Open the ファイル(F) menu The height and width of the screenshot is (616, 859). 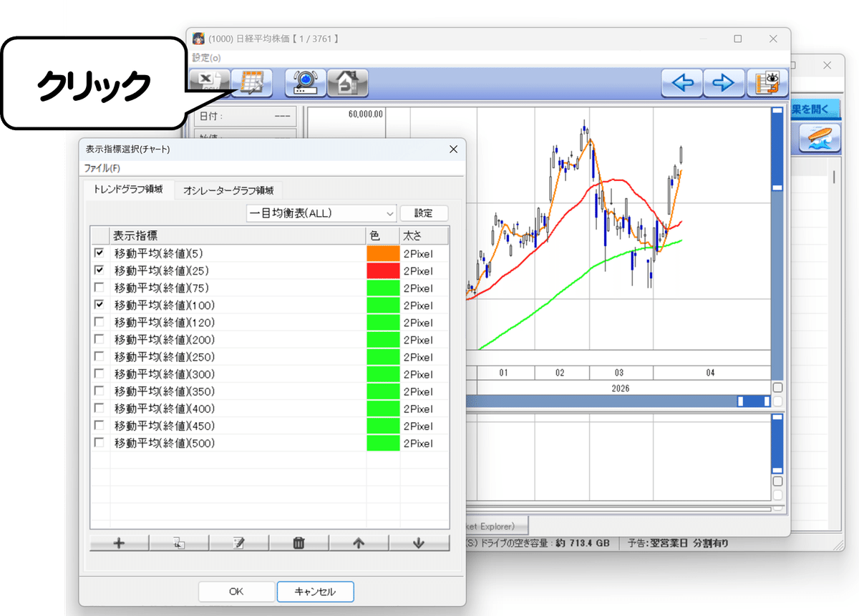pos(102,168)
